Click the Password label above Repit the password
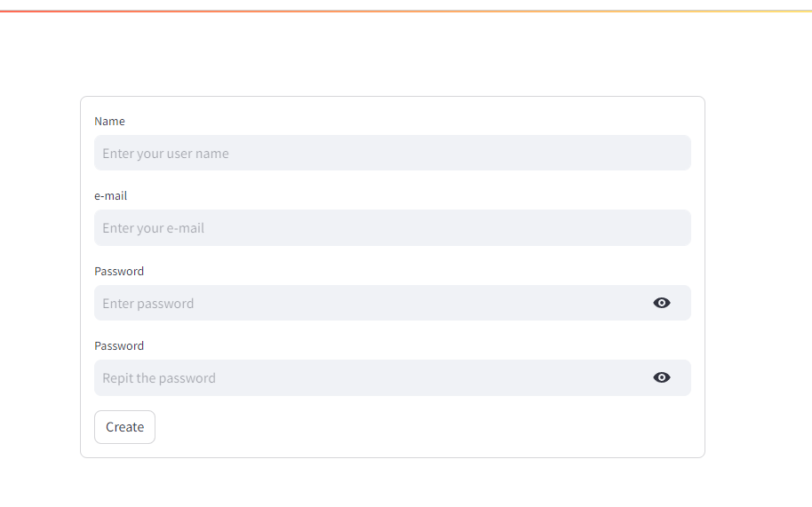Viewport: 812px width, 507px height. click(119, 345)
